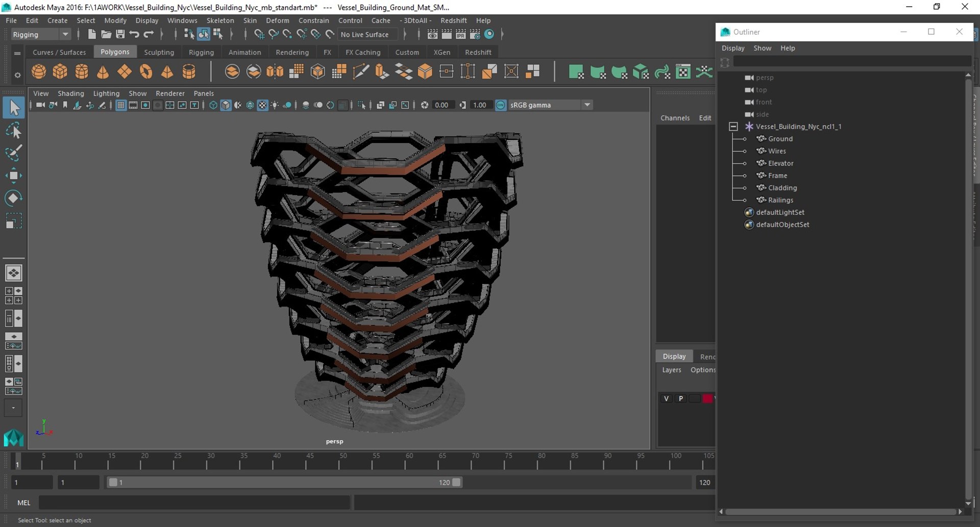The image size is (980, 527).
Task: Open the Rigging menu set dropdown
Action: pyautogui.click(x=41, y=34)
